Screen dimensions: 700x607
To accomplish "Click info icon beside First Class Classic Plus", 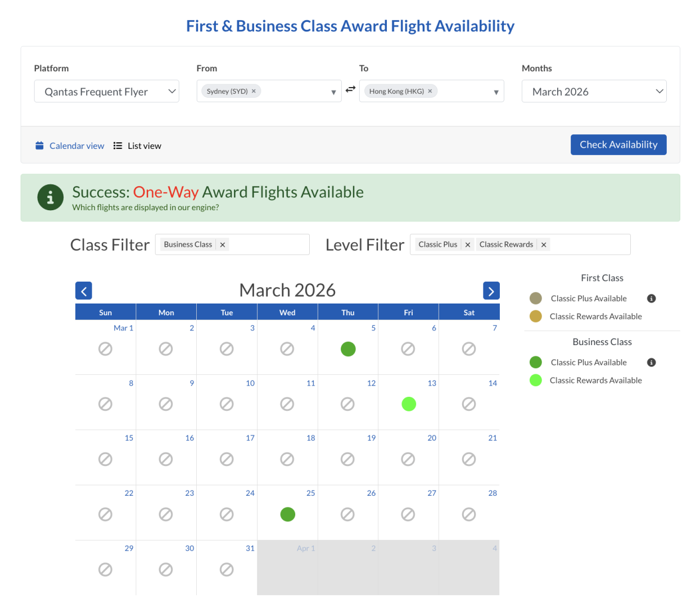I will [x=651, y=298].
